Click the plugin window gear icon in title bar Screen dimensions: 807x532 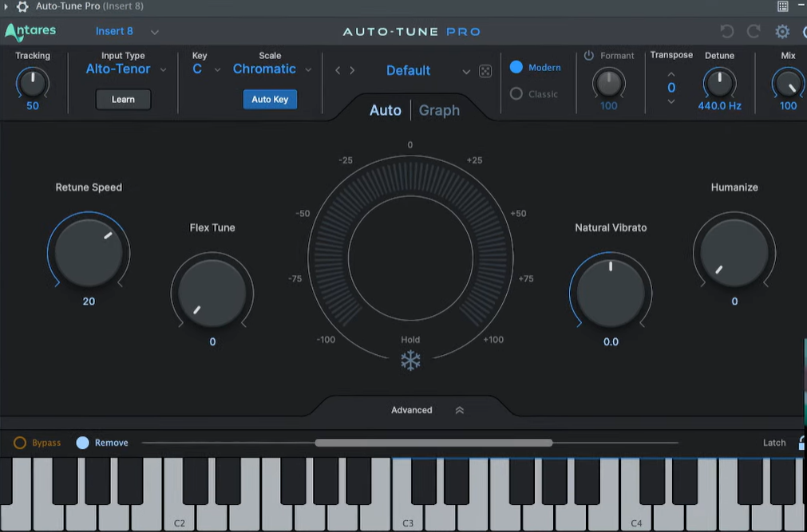pos(22,6)
